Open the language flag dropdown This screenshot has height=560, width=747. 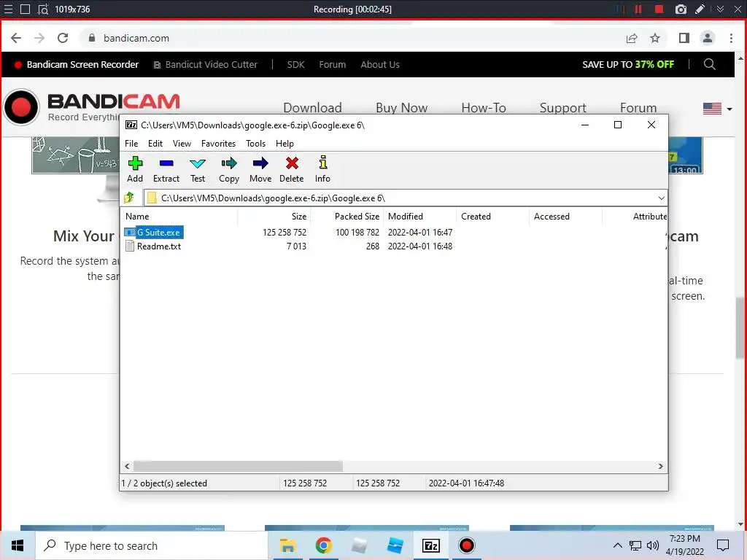718,109
